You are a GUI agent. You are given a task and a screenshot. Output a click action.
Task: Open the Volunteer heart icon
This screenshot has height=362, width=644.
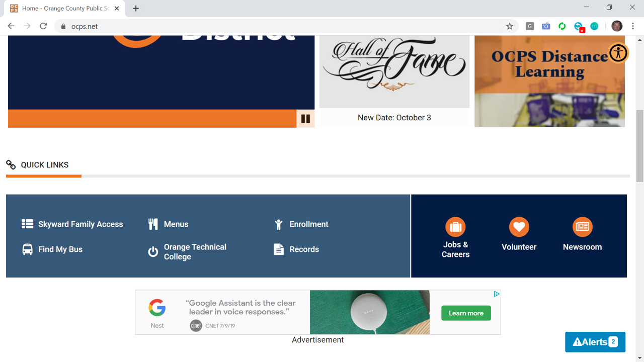[519, 227]
